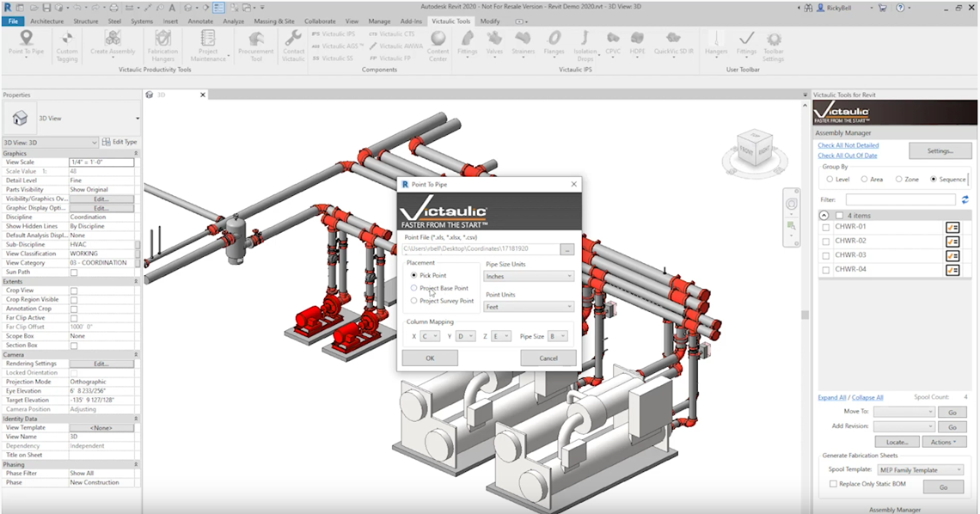
Task: Open the Strainers component tool
Action: (524, 45)
